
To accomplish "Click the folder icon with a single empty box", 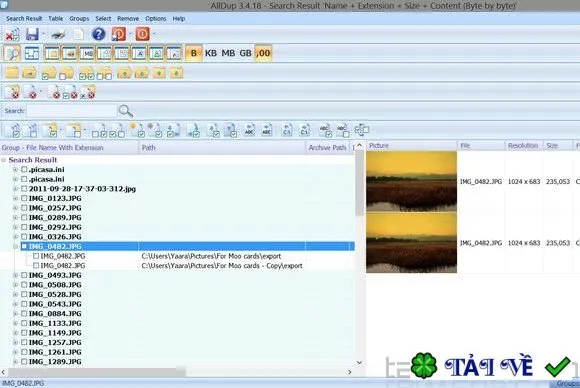I will (x=66, y=73).
